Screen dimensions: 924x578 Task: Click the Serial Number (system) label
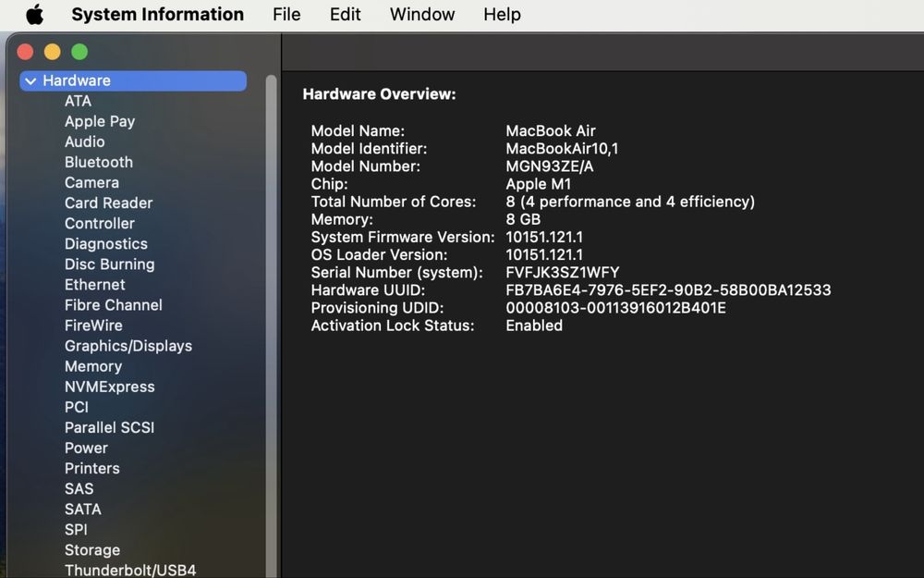coord(396,273)
